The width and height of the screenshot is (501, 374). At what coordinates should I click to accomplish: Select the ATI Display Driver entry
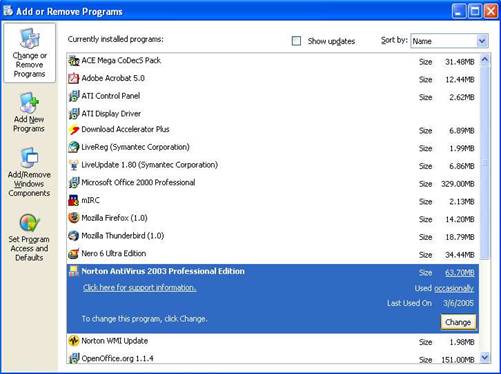(273, 114)
